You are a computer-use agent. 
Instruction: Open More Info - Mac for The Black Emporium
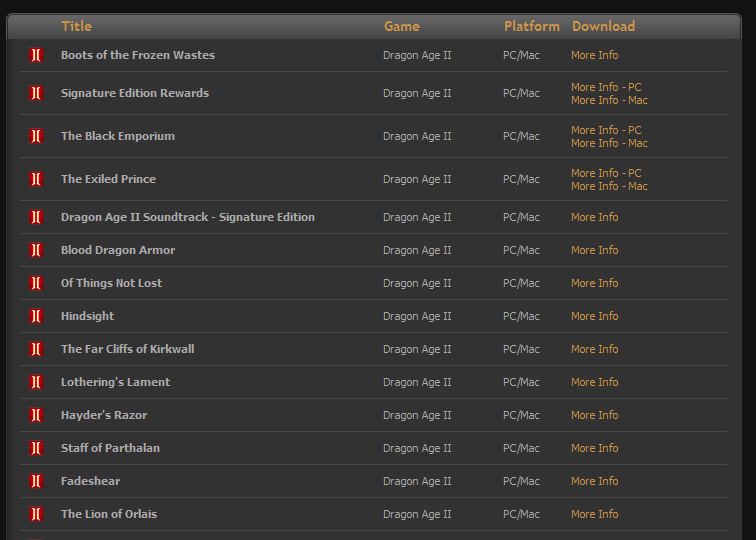(x=609, y=143)
